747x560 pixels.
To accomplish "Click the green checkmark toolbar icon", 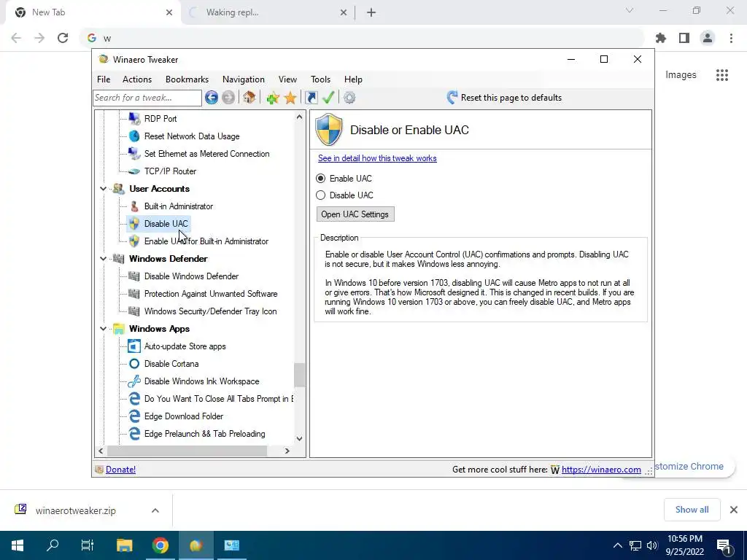I will pos(328,98).
